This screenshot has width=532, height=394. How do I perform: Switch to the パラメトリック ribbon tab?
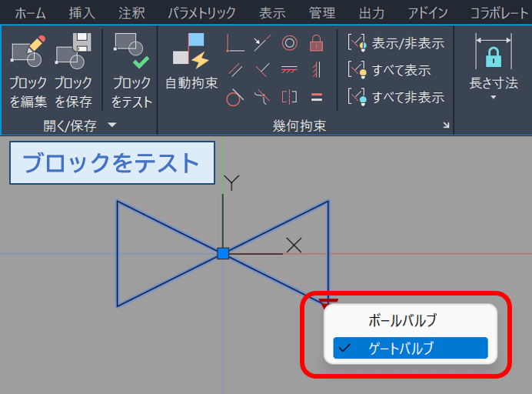(x=202, y=14)
